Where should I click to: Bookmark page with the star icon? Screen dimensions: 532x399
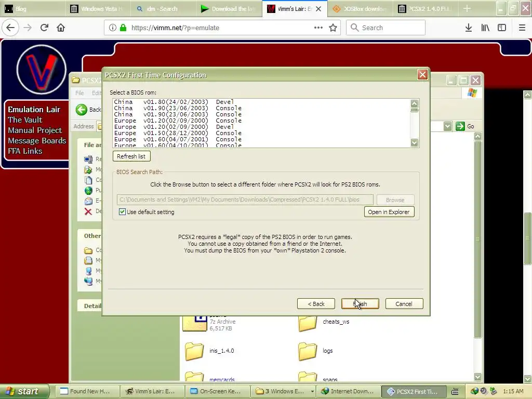pyautogui.click(x=333, y=28)
